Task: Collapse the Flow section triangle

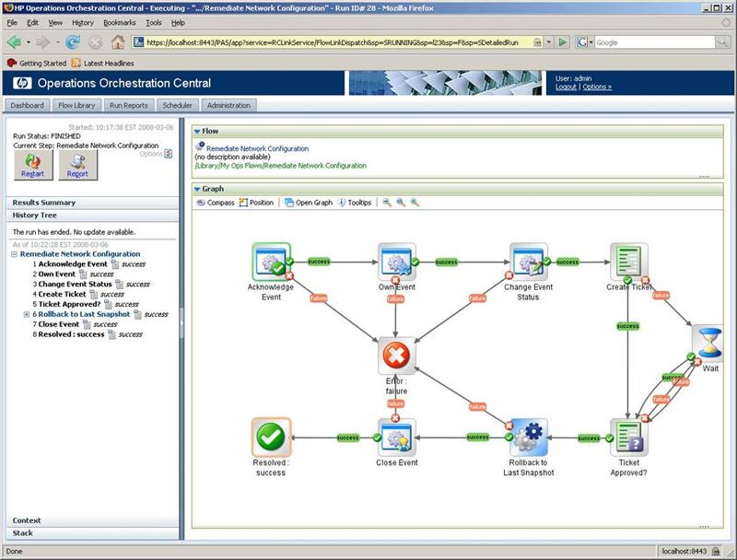Action: click(197, 132)
